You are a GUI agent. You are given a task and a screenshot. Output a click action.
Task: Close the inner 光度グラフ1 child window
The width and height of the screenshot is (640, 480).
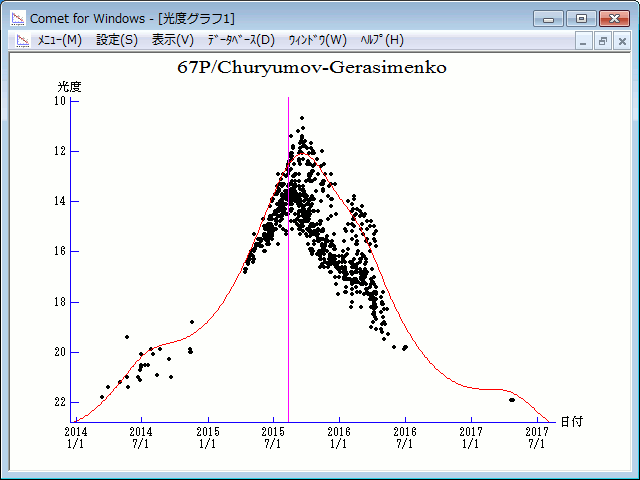(622, 41)
